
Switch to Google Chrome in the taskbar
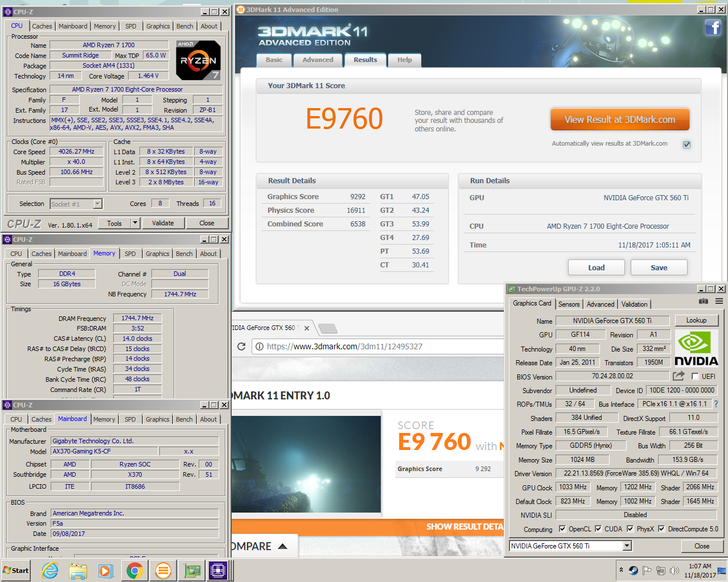(134, 570)
